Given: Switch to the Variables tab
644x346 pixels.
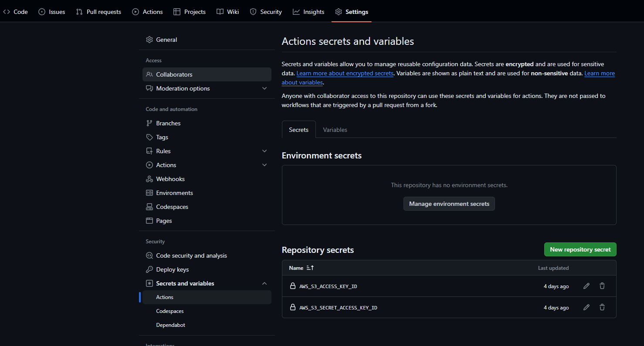Looking at the screenshot, I should (x=335, y=130).
